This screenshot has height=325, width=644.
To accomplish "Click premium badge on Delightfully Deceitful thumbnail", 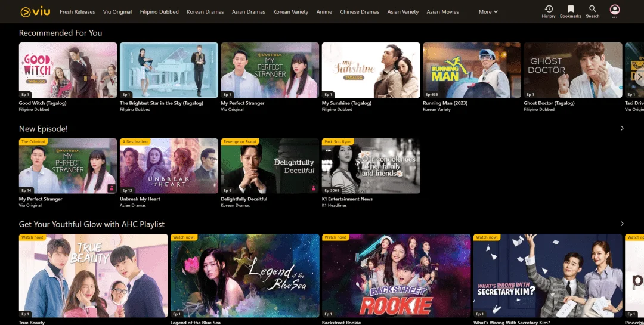I will coord(314,188).
